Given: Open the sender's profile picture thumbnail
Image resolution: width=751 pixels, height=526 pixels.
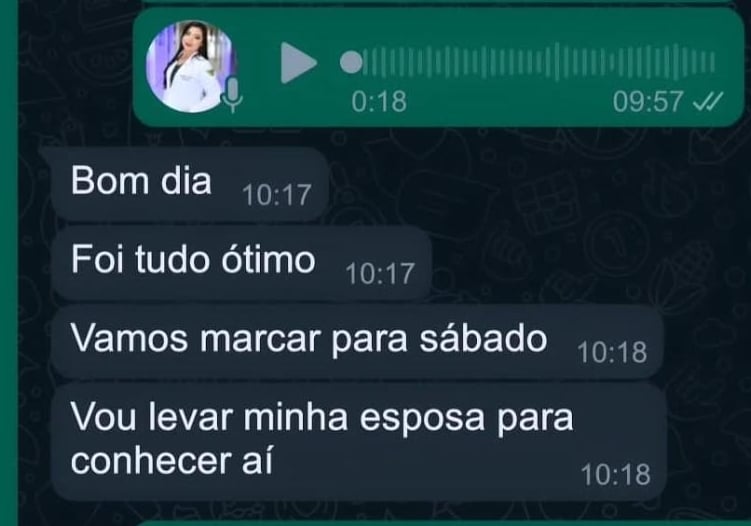Looking at the screenshot, I should (x=192, y=67).
